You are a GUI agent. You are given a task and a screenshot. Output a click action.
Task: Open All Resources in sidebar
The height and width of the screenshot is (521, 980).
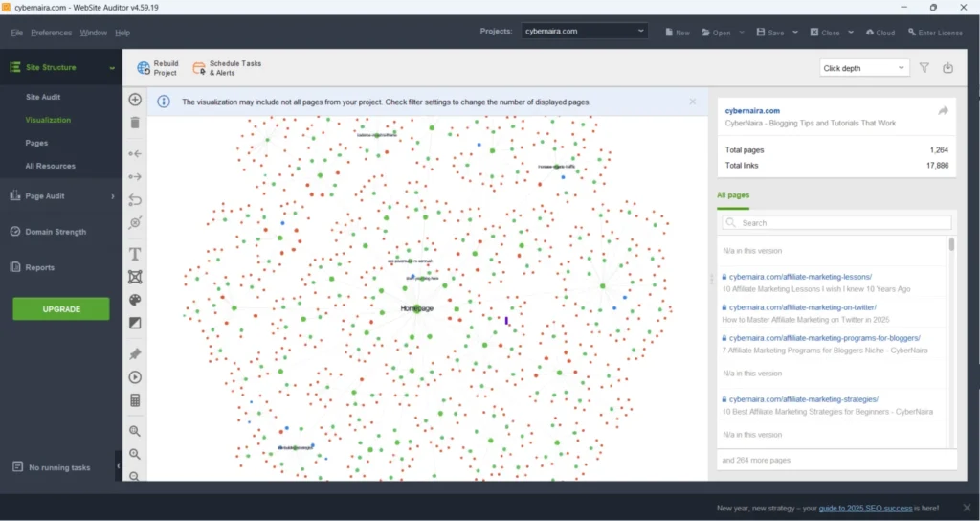coord(50,166)
